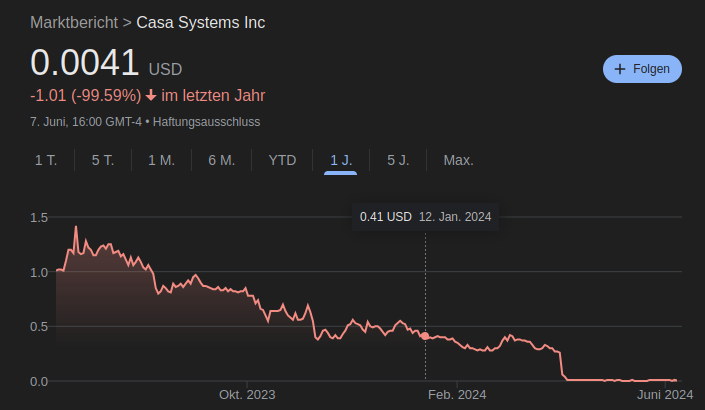705x410 pixels.
Task: Click the Feb. 2024 axis label
Action: click(457, 395)
